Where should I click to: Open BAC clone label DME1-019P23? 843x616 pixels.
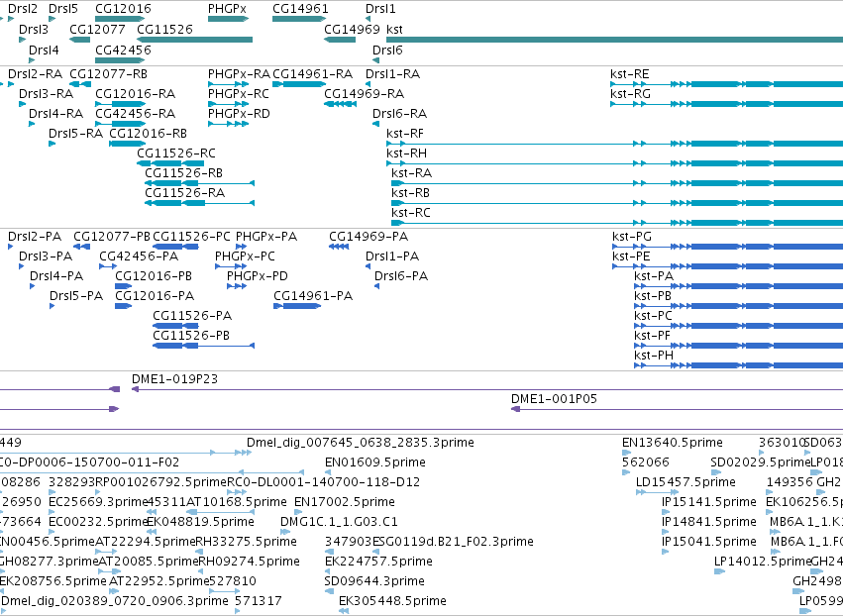(x=174, y=379)
